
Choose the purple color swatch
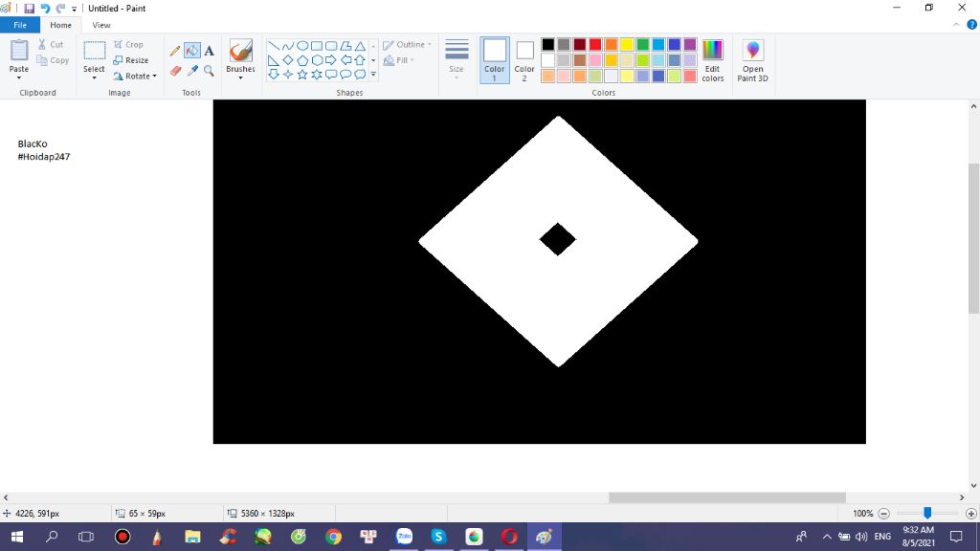tap(690, 44)
